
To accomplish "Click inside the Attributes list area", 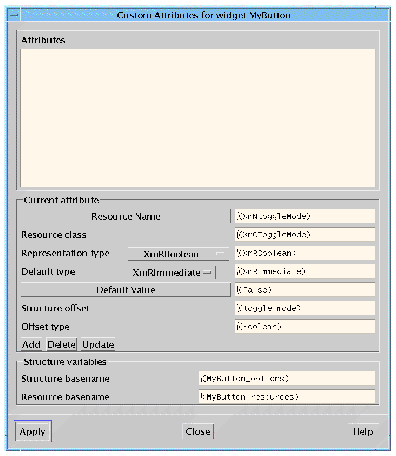I will (x=198, y=118).
